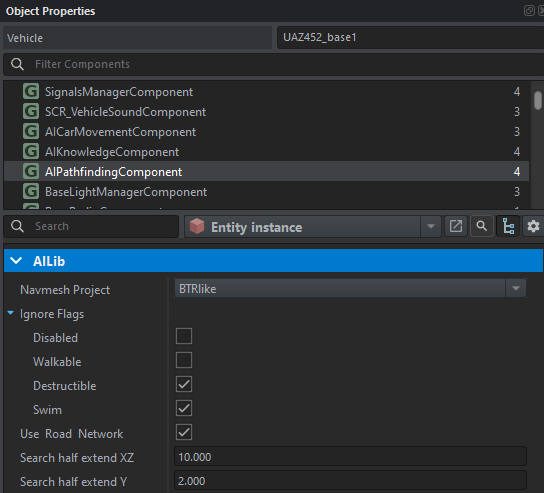
Task: Click the Walkable label
Action: pos(57,362)
